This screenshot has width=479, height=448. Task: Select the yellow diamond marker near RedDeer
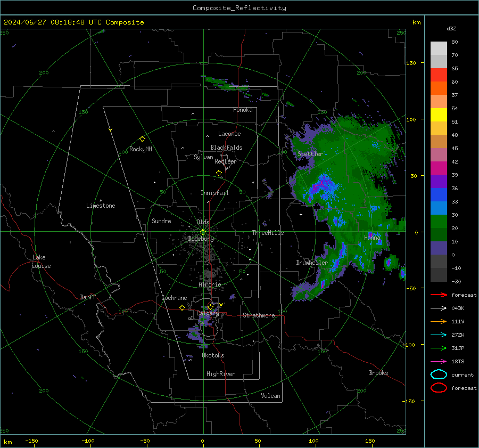219,173
